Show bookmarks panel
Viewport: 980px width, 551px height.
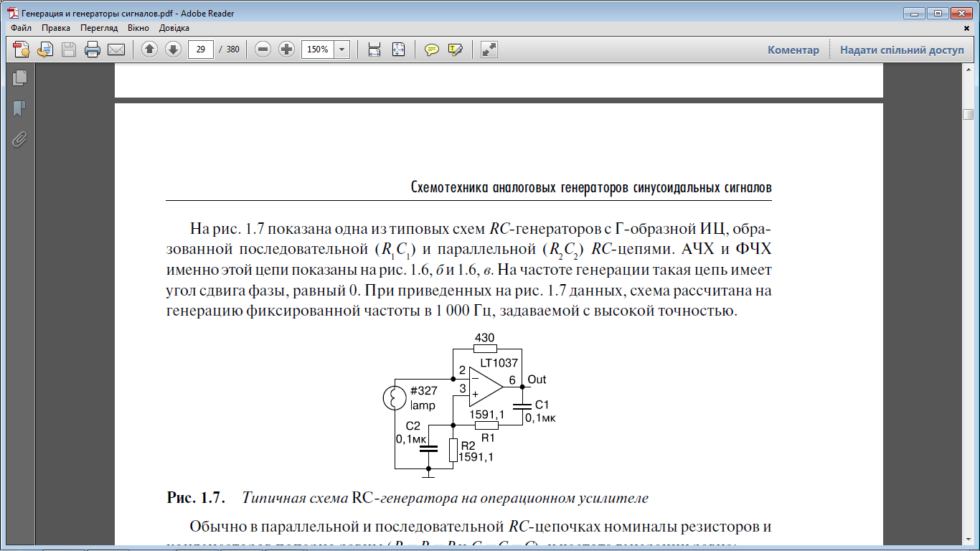click(19, 108)
